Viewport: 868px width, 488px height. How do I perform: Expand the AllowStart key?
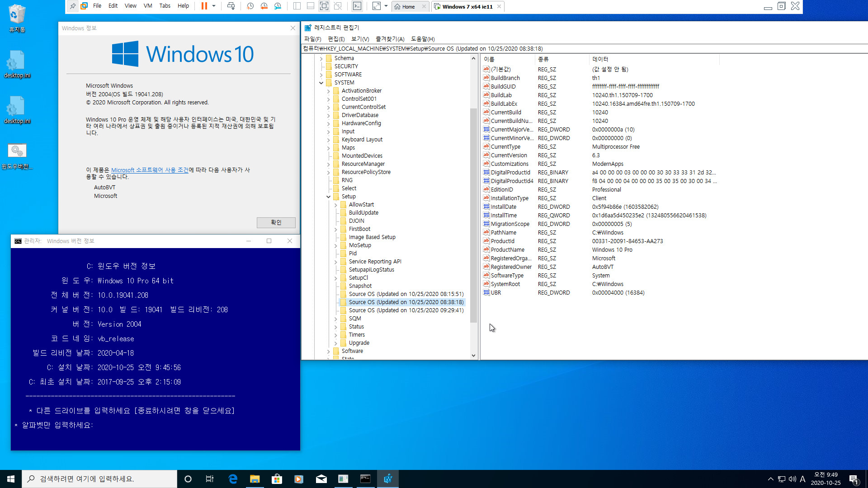click(x=336, y=205)
